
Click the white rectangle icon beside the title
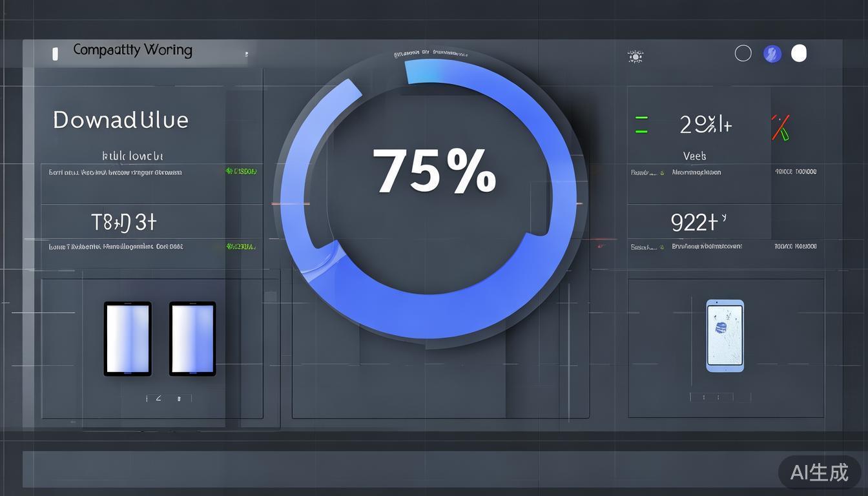coord(56,54)
